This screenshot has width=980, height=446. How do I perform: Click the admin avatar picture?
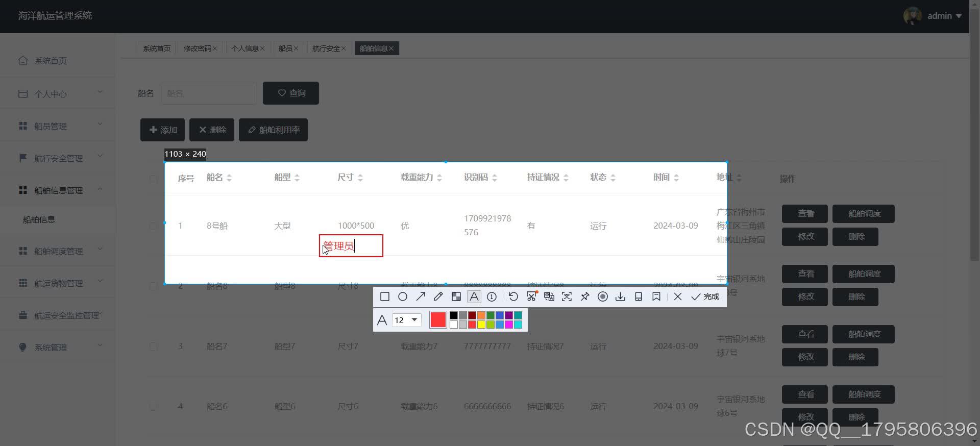(x=912, y=16)
